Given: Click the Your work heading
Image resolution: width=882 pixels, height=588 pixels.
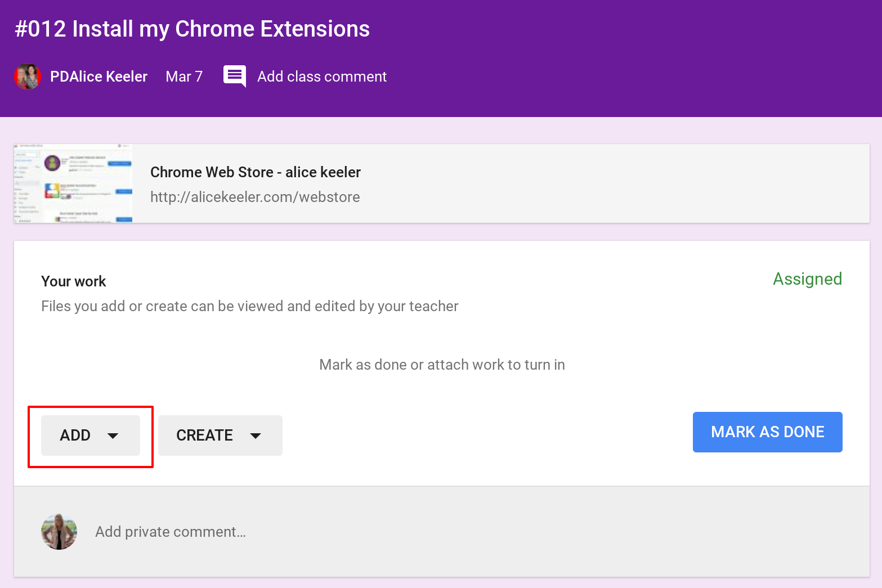Looking at the screenshot, I should pyautogui.click(x=74, y=281).
